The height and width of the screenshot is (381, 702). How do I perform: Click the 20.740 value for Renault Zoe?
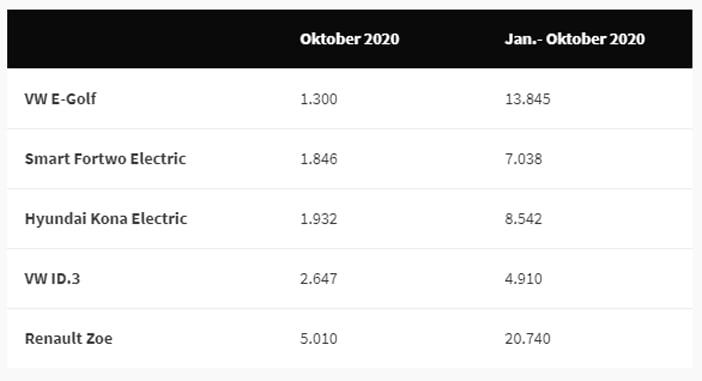click(x=528, y=338)
